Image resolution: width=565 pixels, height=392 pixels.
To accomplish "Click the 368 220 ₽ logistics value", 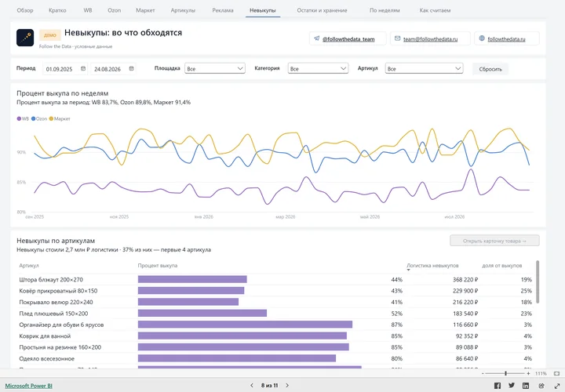I will (465, 279).
